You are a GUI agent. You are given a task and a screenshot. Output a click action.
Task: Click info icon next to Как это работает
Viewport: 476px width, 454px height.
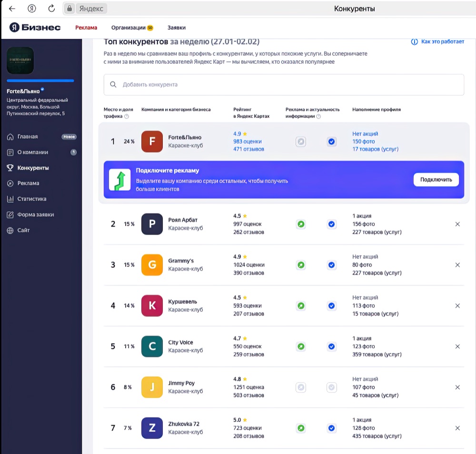(415, 41)
